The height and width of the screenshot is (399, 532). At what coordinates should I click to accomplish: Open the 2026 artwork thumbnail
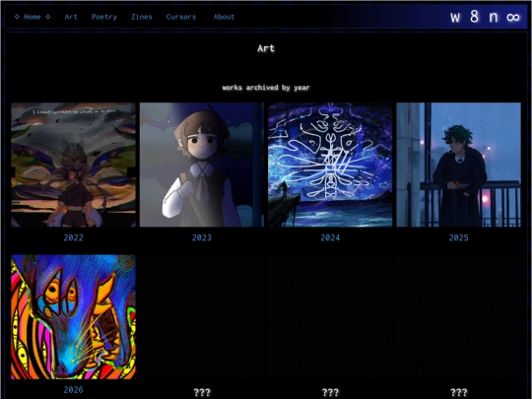pos(73,317)
